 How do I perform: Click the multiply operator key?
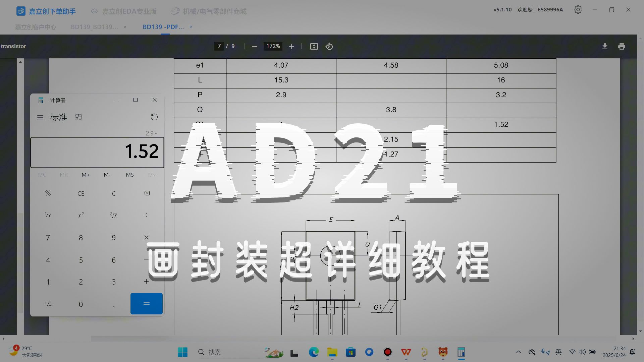pos(147,238)
